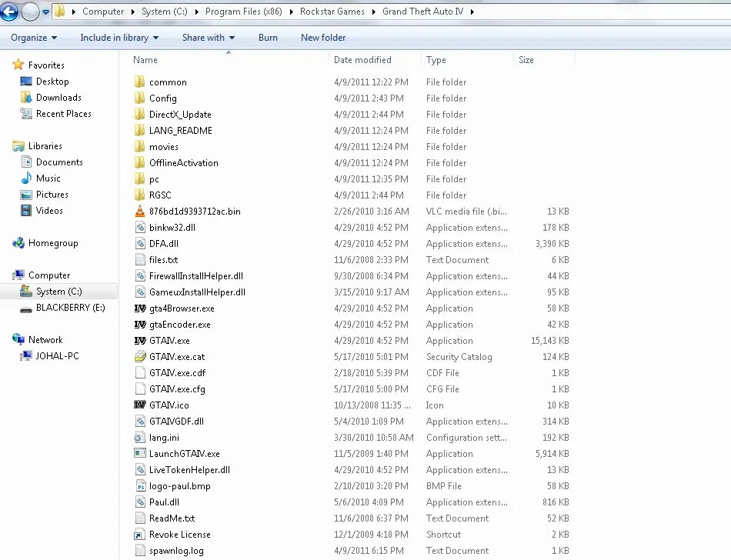731x560 pixels.
Task: Select GTAIV.exe application icon
Action: (140, 341)
